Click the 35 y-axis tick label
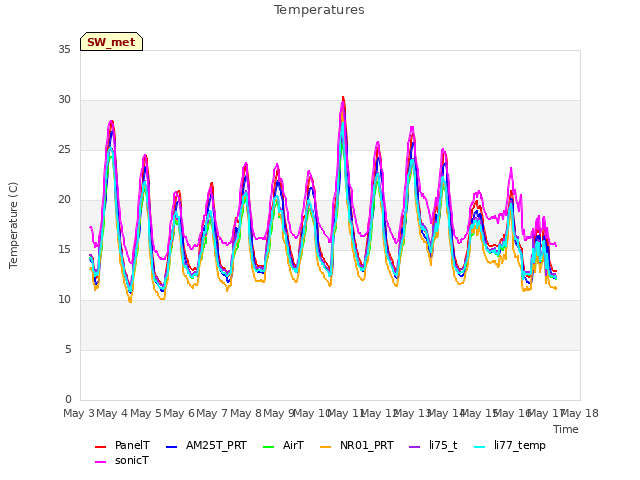The height and width of the screenshot is (480, 640). point(64,49)
